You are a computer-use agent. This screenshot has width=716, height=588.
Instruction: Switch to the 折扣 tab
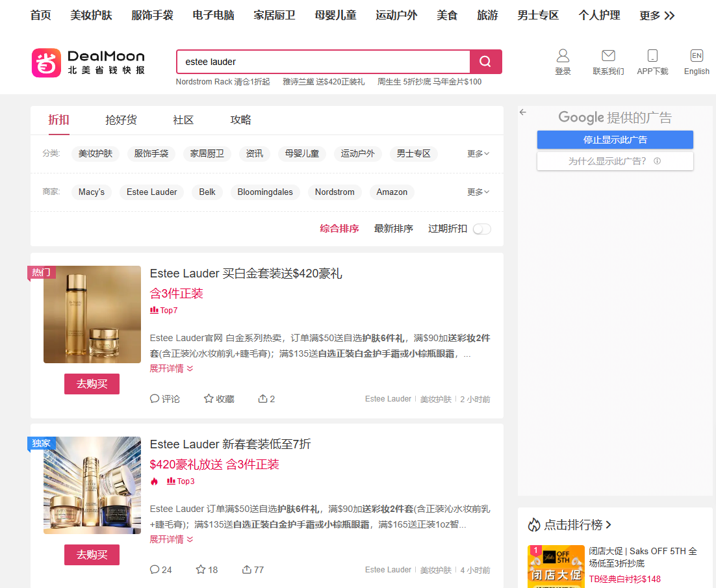point(59,120)
